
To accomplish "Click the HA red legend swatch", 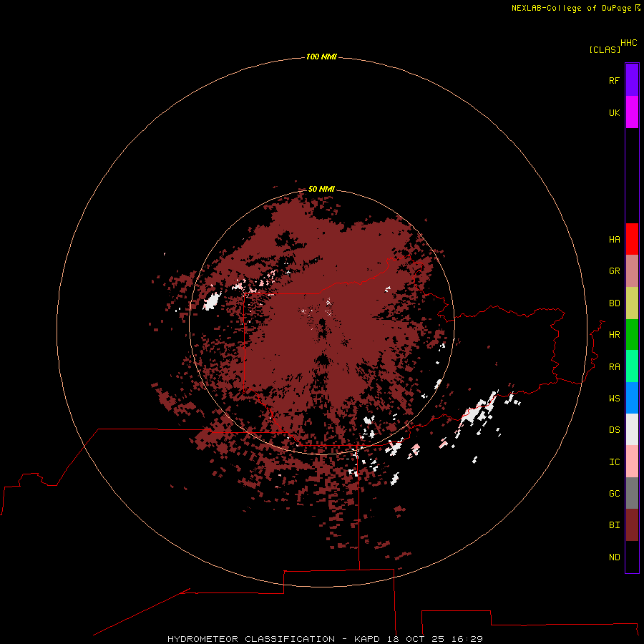I will 632,239.
